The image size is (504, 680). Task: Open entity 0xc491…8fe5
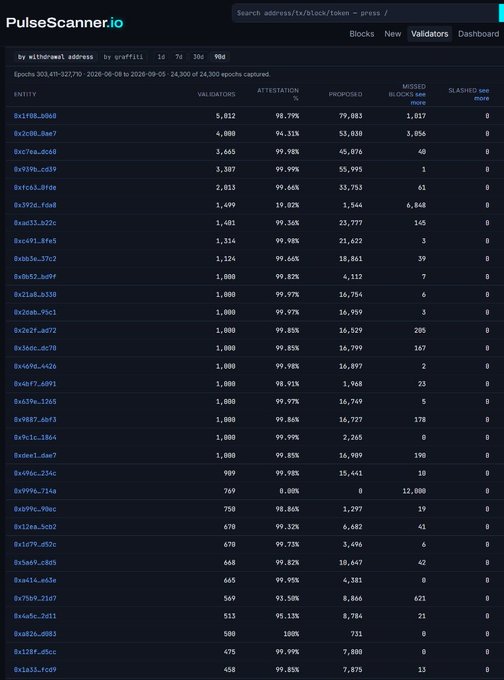coord(35,241)
